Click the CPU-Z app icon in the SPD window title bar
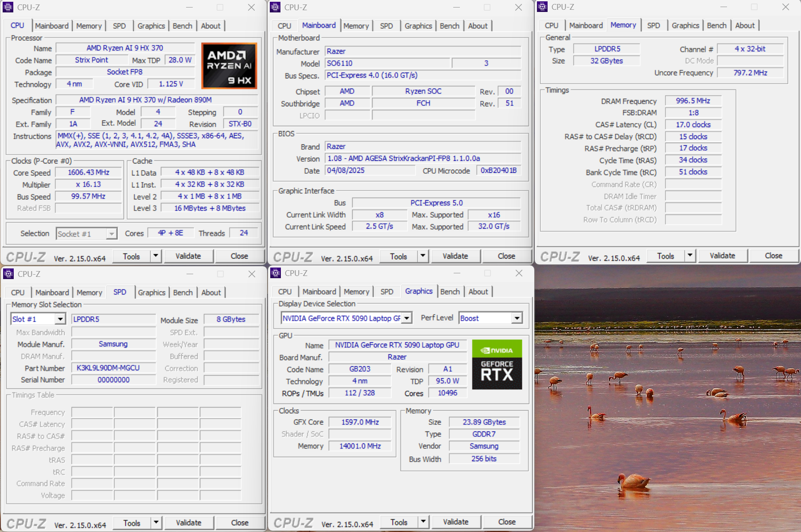Screen dimensions: 801x532 (8, 274)
